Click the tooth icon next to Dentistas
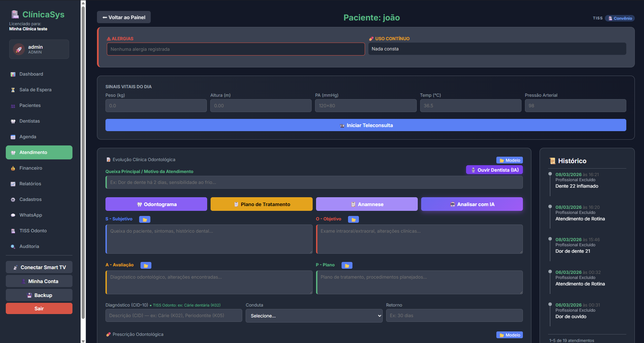 pos(13,121)
